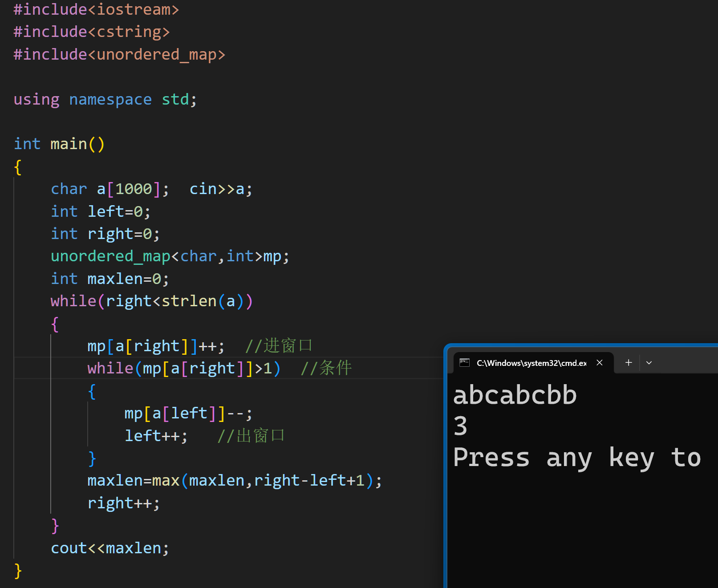The height and width of the screenshot is (588, 718).
Task: Click the 'int right=0;' line
Action: coord(105,234)
